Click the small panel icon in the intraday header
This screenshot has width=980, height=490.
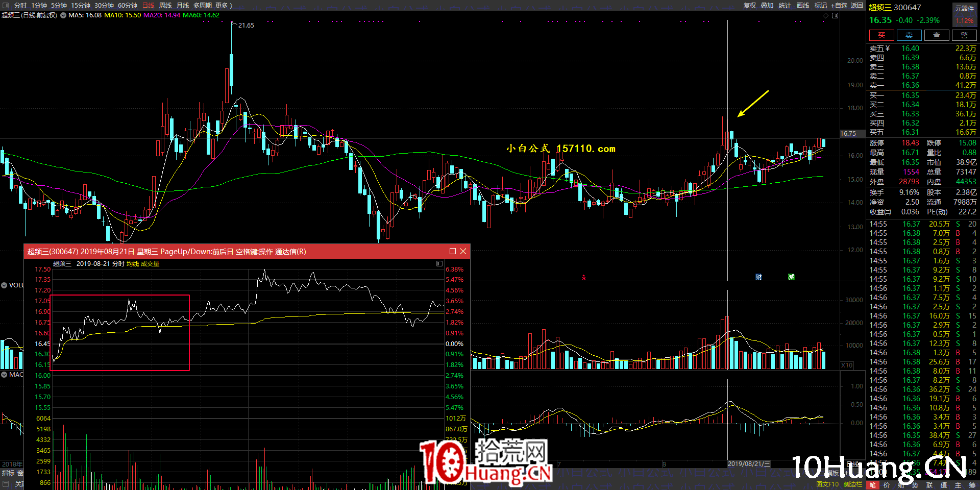[x=439, y=264]
